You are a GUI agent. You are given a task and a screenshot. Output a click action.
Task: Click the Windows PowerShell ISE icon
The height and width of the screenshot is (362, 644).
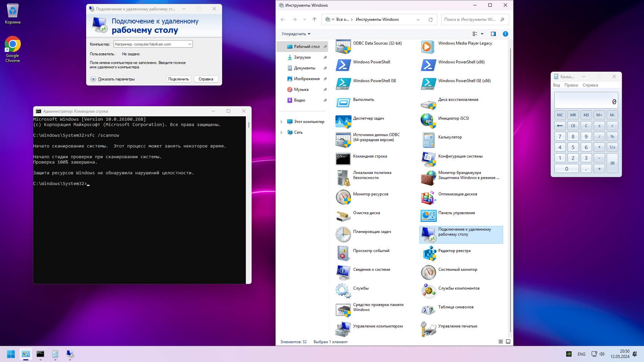[x=343, y=84]
